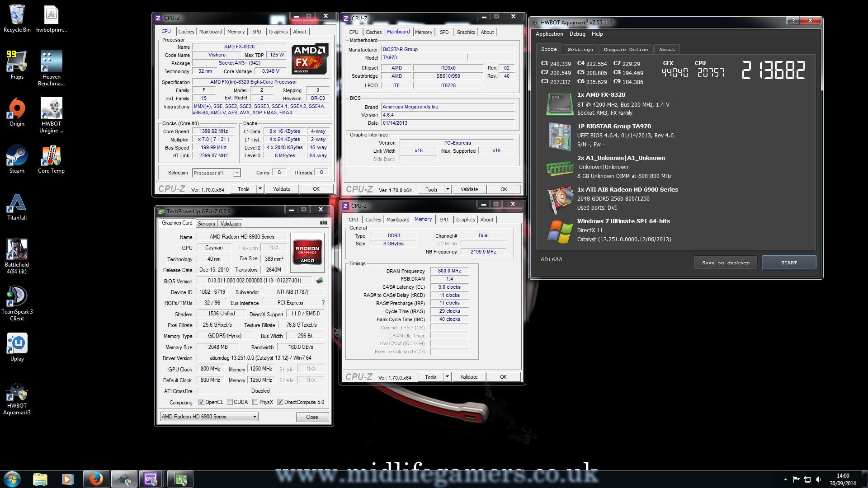
Task: Open Graphics tab in CPU-Z Memory window
Action: point(465,220)
